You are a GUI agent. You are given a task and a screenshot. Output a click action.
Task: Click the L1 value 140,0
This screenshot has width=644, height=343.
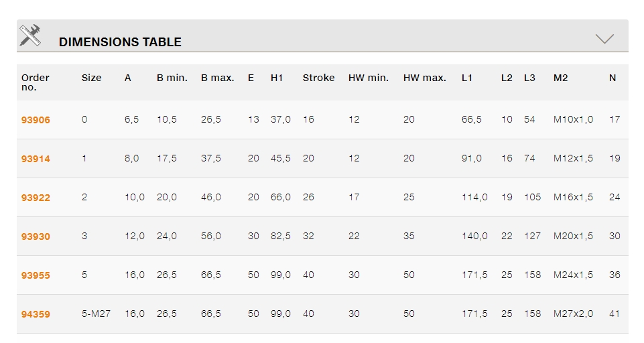pyautogui.click(x=474, y=236)
